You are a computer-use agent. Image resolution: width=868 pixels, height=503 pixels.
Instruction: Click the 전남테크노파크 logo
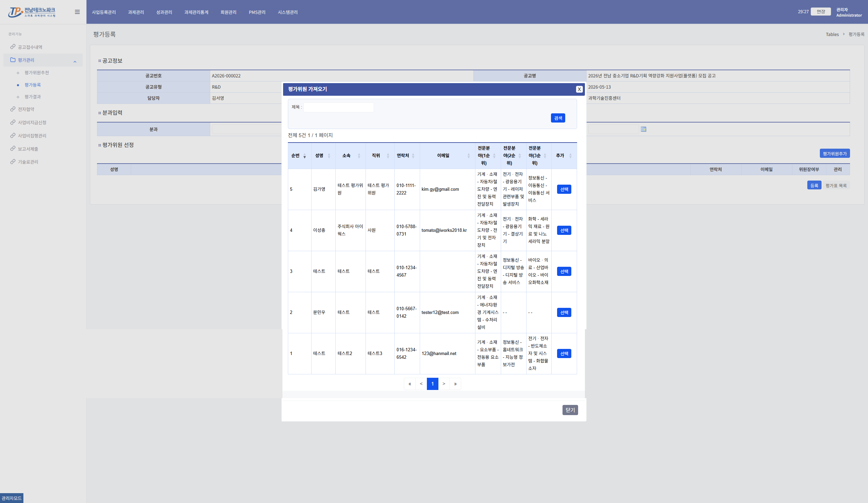click(32, 12)
